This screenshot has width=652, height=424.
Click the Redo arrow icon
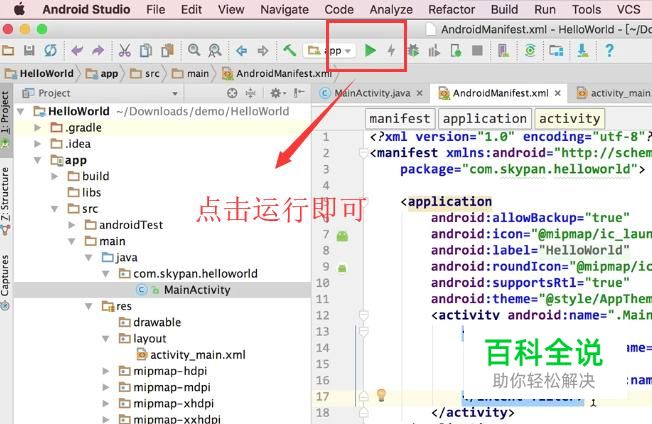click(98, 51)
